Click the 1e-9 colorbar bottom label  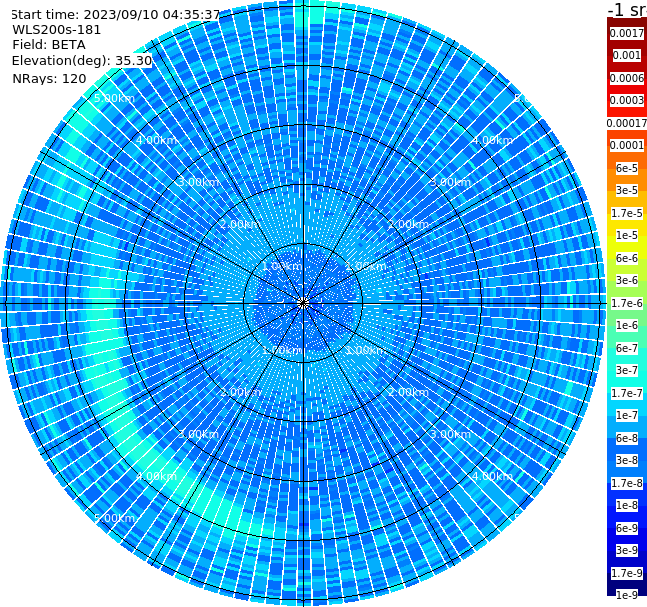(627, 595)
